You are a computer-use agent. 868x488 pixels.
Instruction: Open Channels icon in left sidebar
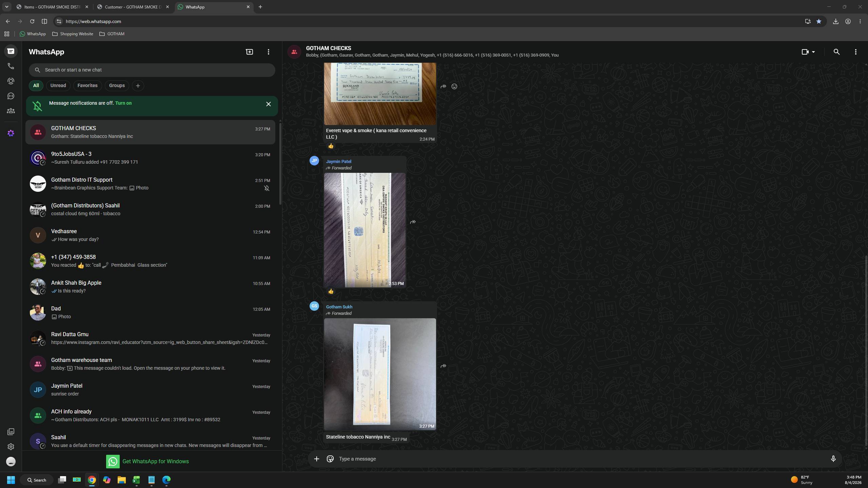pyautogui.click(x=11, y=96)
